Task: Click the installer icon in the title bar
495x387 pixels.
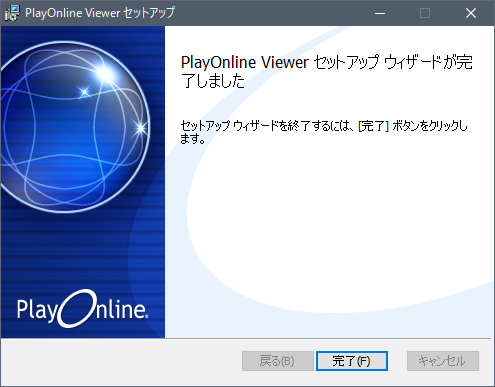Action: coord(12,13)
